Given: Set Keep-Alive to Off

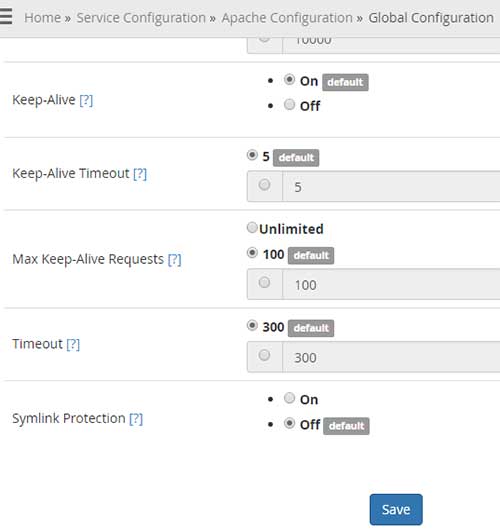Looking at the screenshot, I should click(x=289, y=105).
